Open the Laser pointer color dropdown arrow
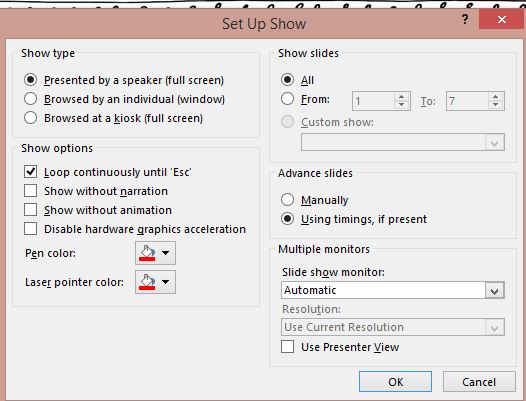This screenshot has width=526, height=401. pos(166,282)
